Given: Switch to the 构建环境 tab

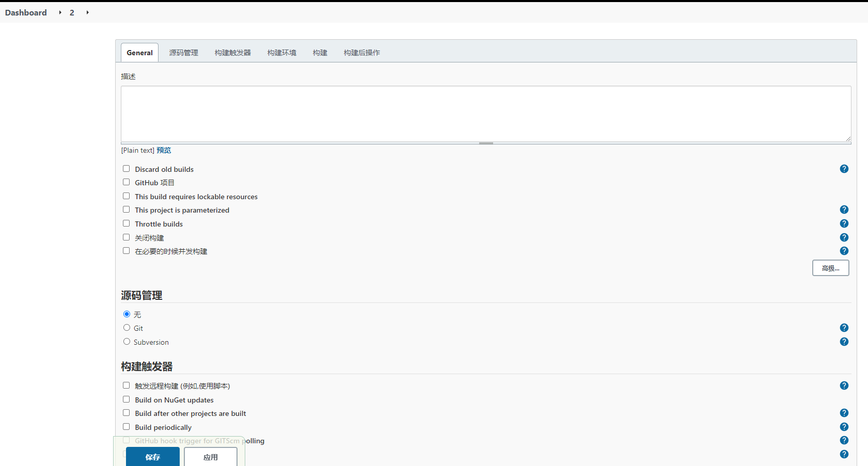Looking at the screenshot, I should [282, 53].
